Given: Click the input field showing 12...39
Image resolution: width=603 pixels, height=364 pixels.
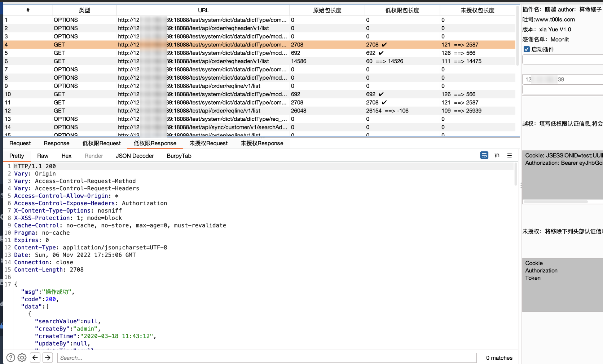Looking at the screenshot, I should [x=563, y=79].
